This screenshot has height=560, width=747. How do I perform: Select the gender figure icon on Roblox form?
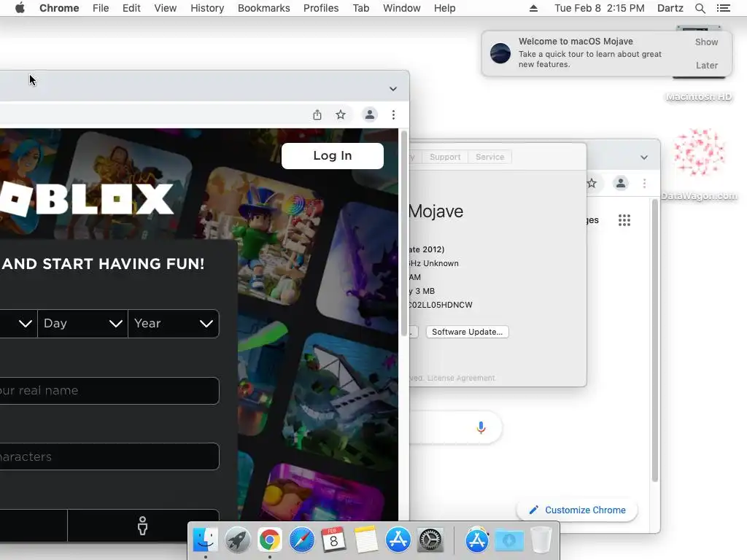(x=142, y=526)
